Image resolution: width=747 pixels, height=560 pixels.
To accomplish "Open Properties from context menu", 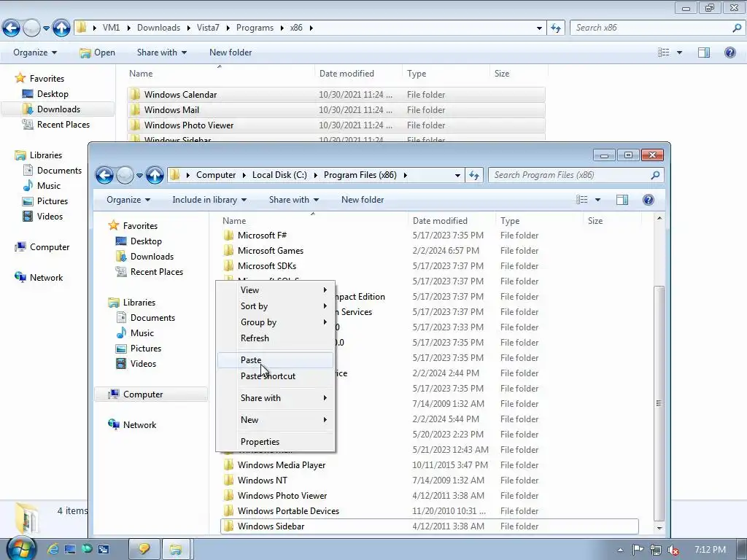I will [x=275, y=442].
